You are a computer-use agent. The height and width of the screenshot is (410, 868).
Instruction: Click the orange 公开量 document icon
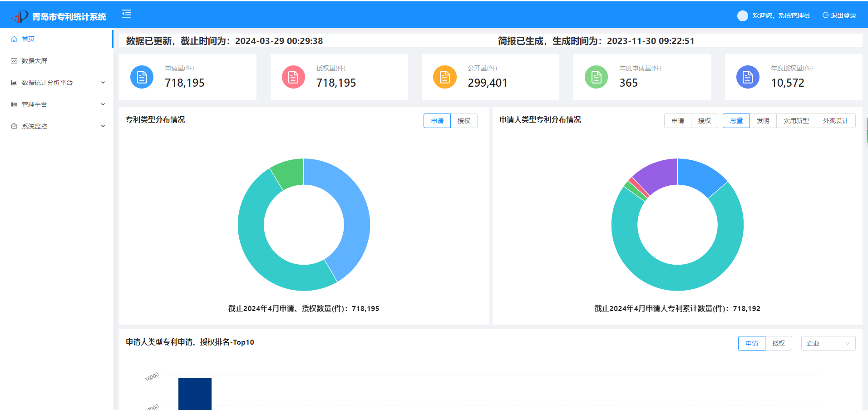(445, 77)
